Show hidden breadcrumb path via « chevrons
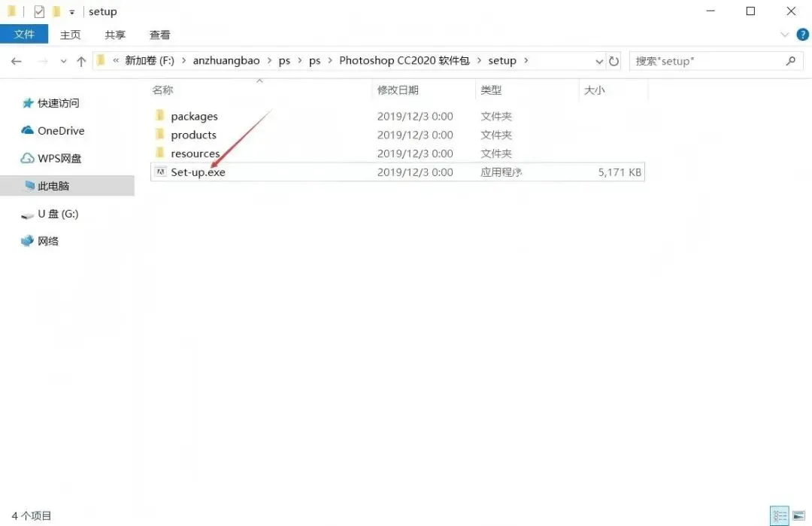The height and width of the screenshot is (526, 812). tap(116, 61)
